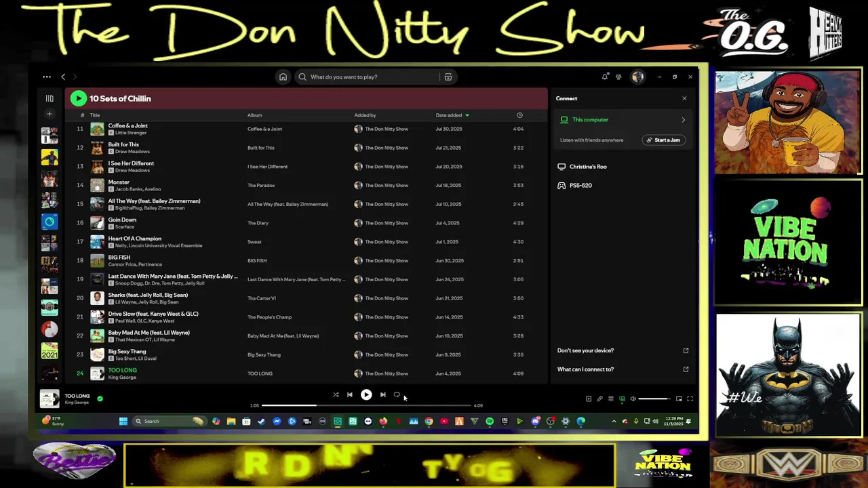Open the Friend Activity icon
The height and width of the screenshot is (488, 868).
pyautogui.click(x=618, y=77)
